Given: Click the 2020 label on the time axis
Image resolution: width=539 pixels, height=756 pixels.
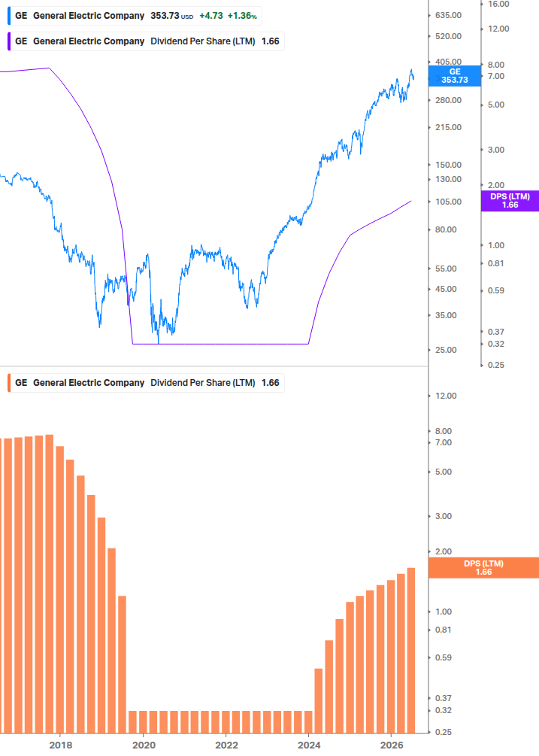Looking at the screenshot, I should click(144, 745).
